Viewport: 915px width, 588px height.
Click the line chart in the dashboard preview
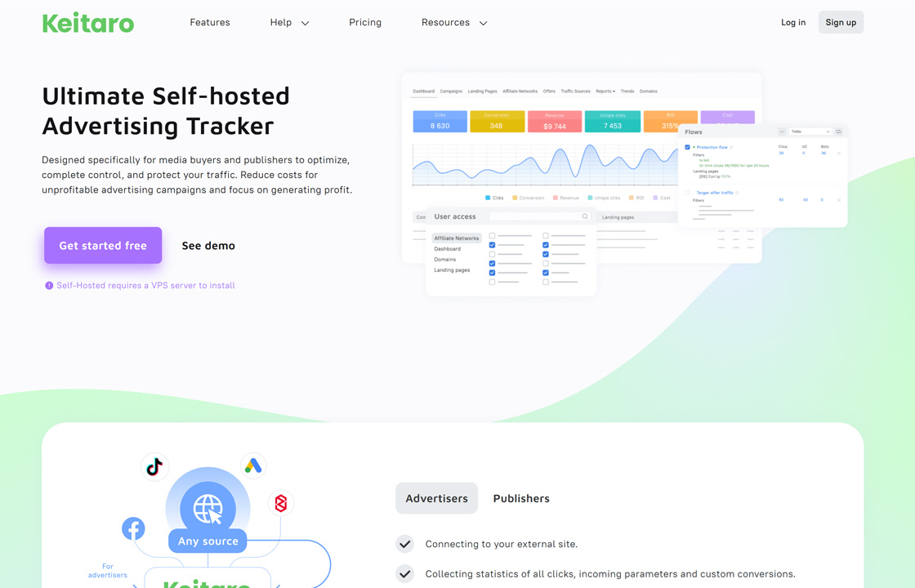546,165
